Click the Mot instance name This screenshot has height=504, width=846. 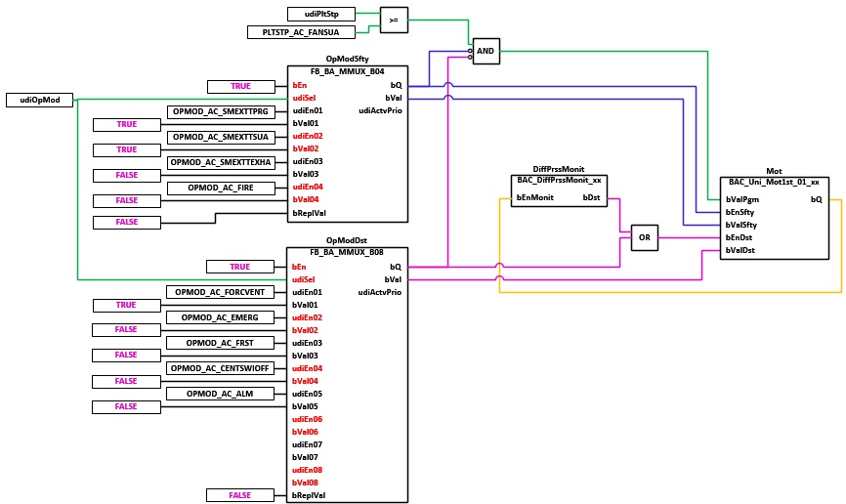tap(775, 171)
